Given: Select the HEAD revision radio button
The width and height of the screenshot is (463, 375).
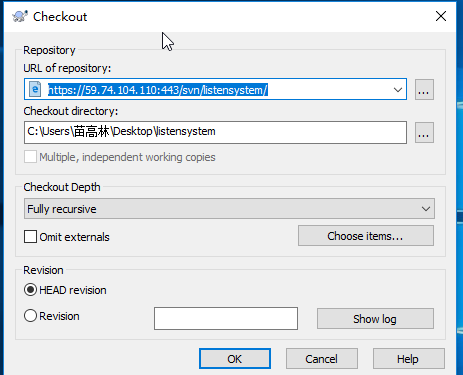Looking at the screenshot, I should (x=30, y=290).
